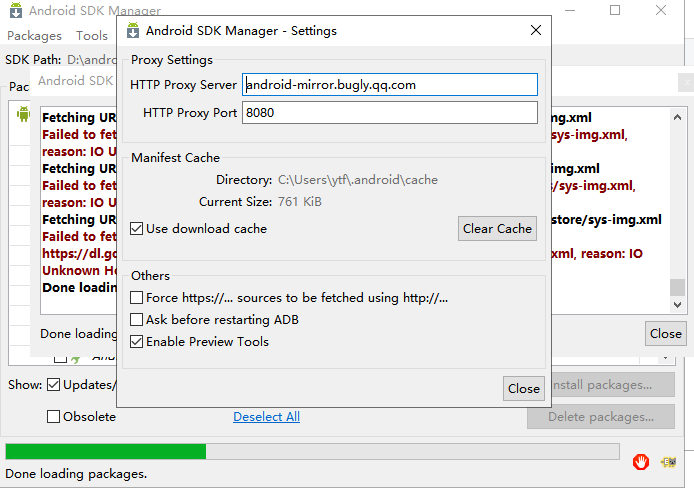Click the HTTP Proxy Port field
Image resolution: width=694 pixels, height=492 pixels.
(x=390, y=112)
